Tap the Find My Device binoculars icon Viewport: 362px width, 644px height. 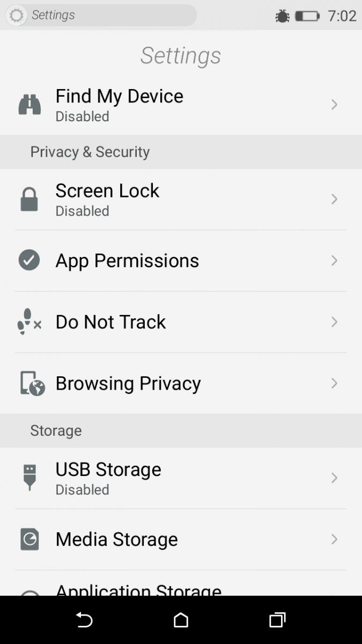(29, 104)
